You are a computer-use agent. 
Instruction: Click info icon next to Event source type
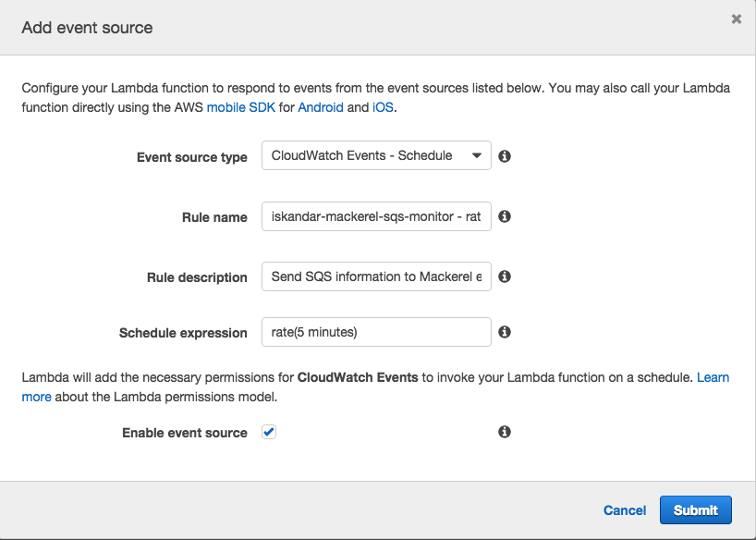pos(505,156)
